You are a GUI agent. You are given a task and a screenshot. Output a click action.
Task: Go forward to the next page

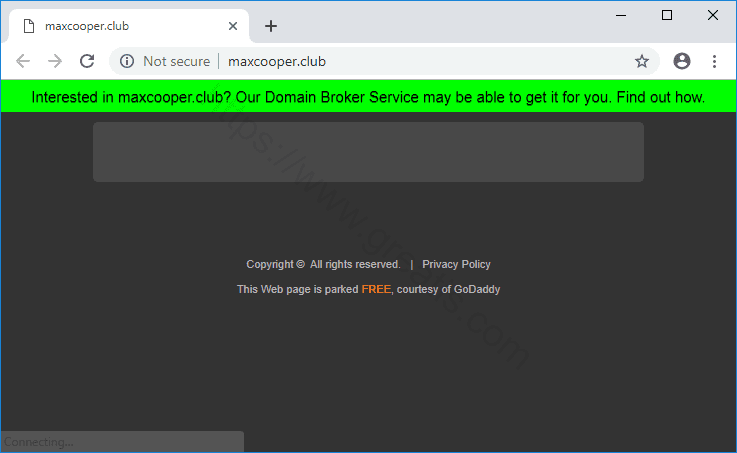click(55, 61)
